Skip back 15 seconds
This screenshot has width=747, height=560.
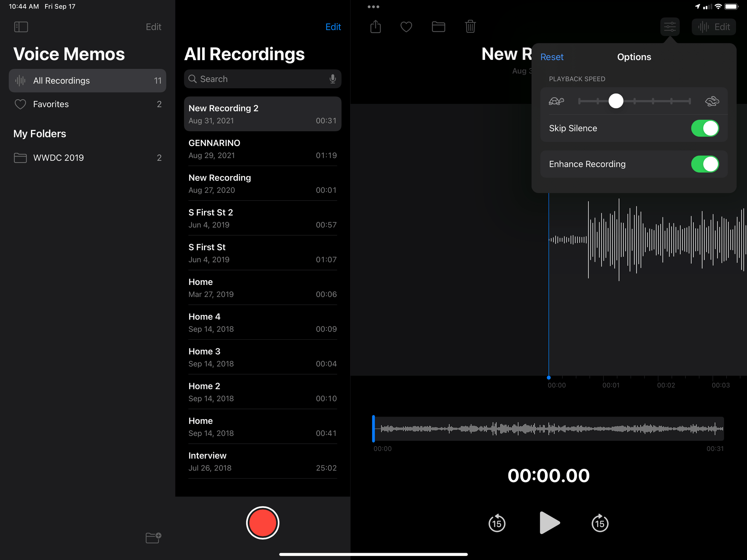497,523
